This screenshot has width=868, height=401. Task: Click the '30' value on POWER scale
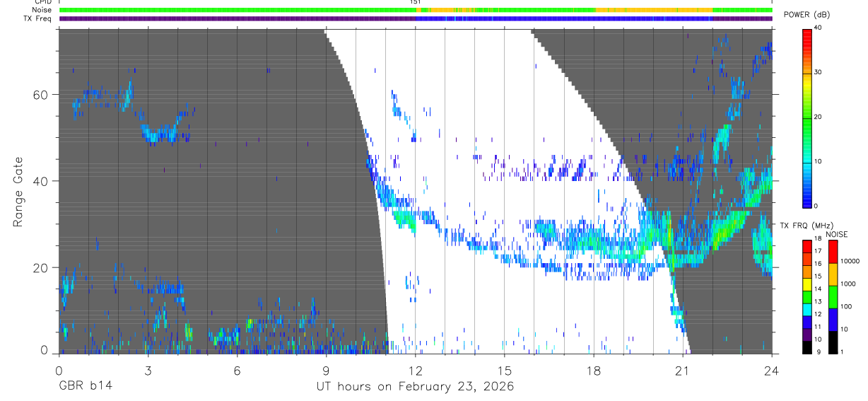816,73
